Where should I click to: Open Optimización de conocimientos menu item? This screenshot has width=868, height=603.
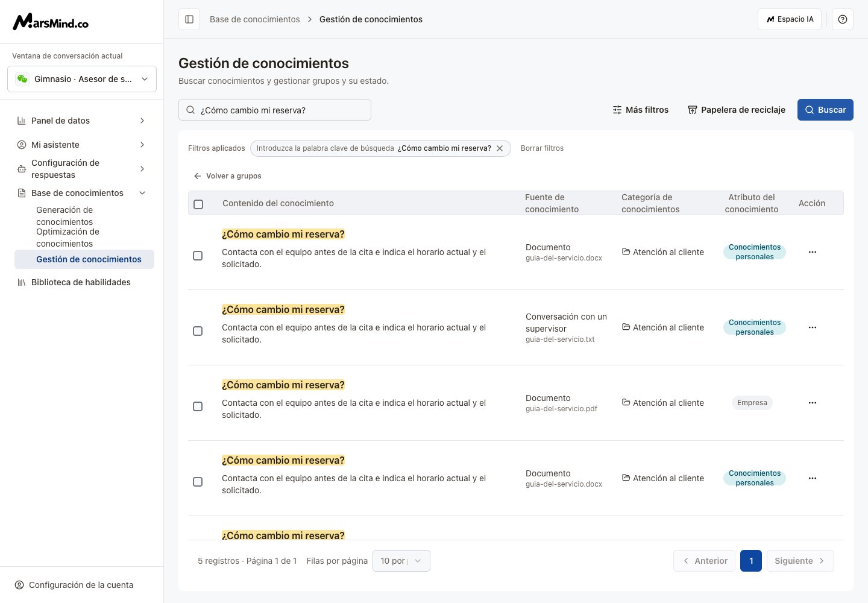pos(68,238)
